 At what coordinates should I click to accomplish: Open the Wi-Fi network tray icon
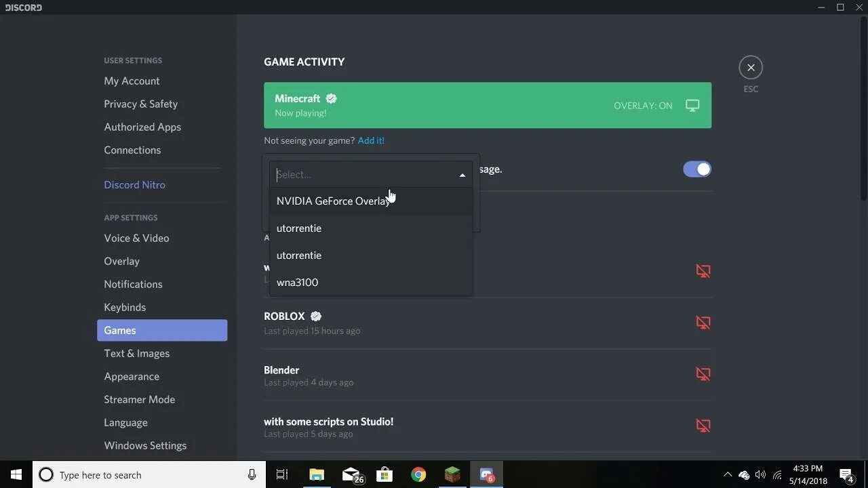pos(777,474)
